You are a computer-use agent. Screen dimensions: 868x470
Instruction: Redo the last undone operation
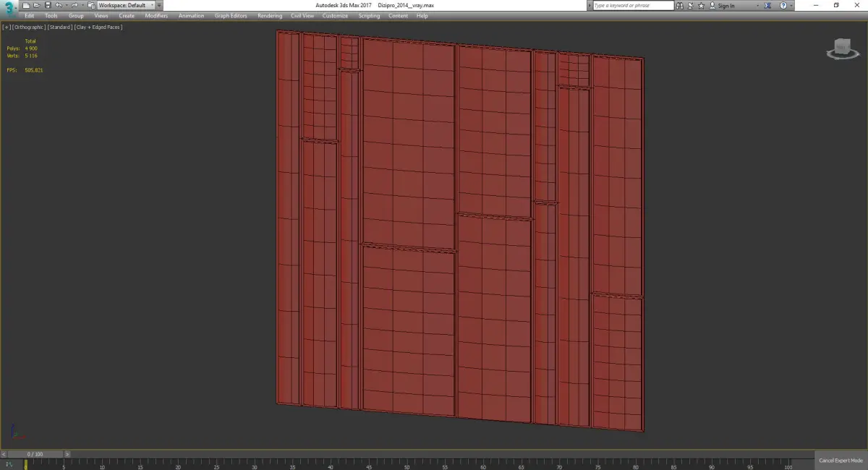[x=74, y=5]
